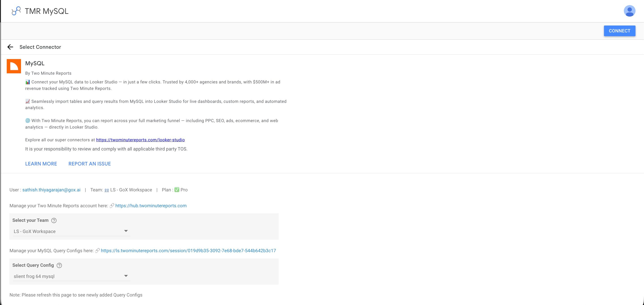Click the help icon next to Select Query Config

59,265
